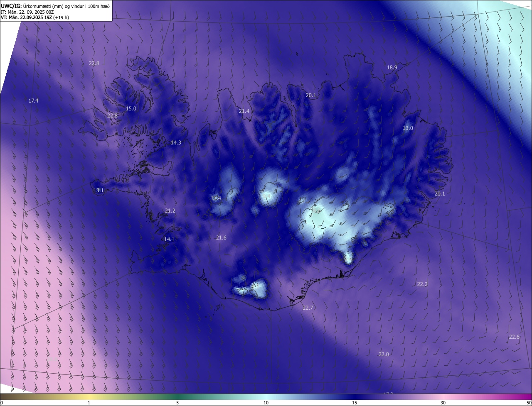Click the 22.2 value label

(x=422, y=284)
